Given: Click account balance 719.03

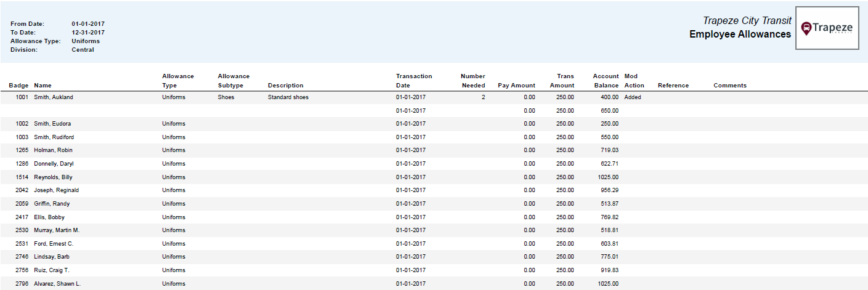Looking at the screenshot, I should [x=610, y=150].
